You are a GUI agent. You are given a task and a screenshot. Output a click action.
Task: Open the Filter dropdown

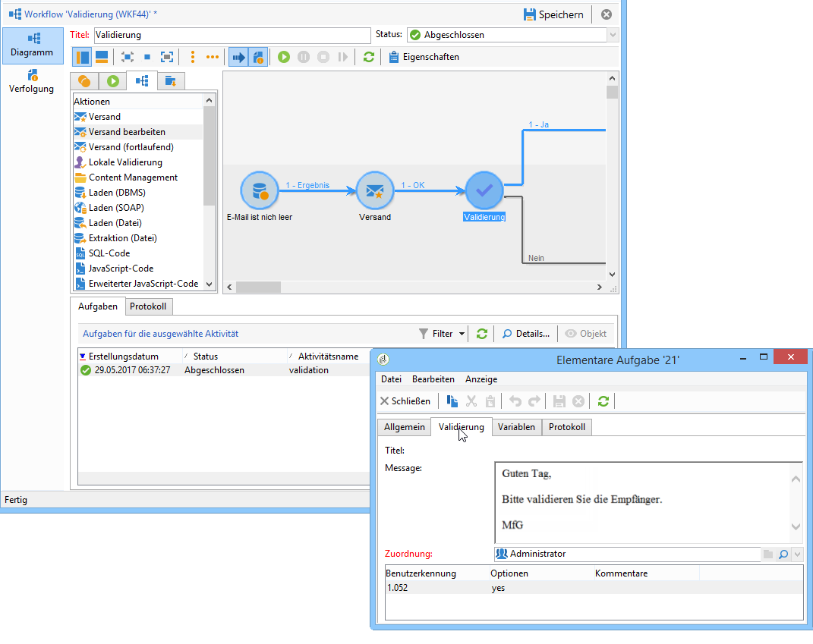click(x=441, y=334)
